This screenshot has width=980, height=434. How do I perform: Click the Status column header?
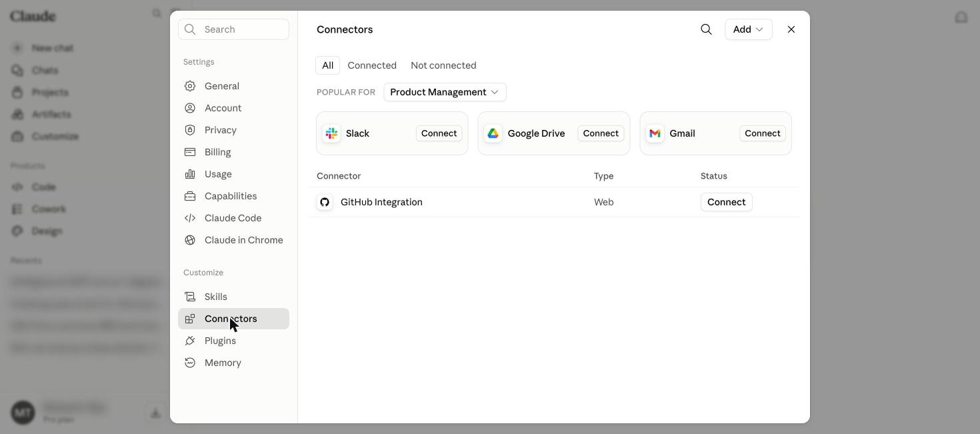coord(714,176)
